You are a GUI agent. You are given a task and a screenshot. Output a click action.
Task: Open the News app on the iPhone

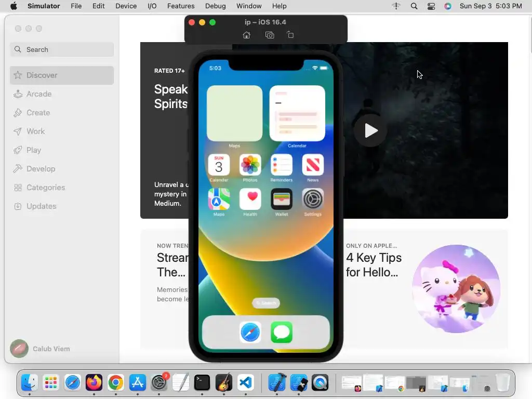click(313, 165)
